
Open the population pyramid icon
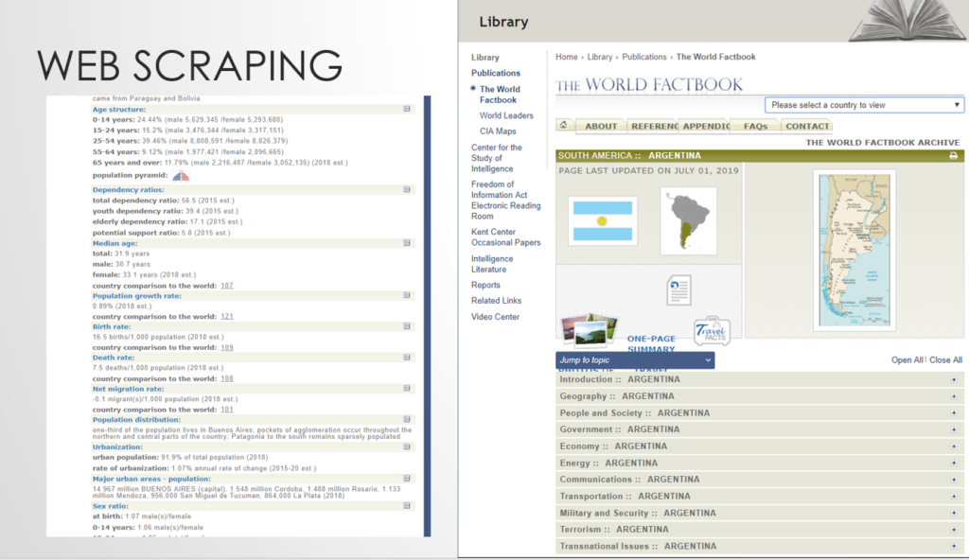(x=181, y=176)
